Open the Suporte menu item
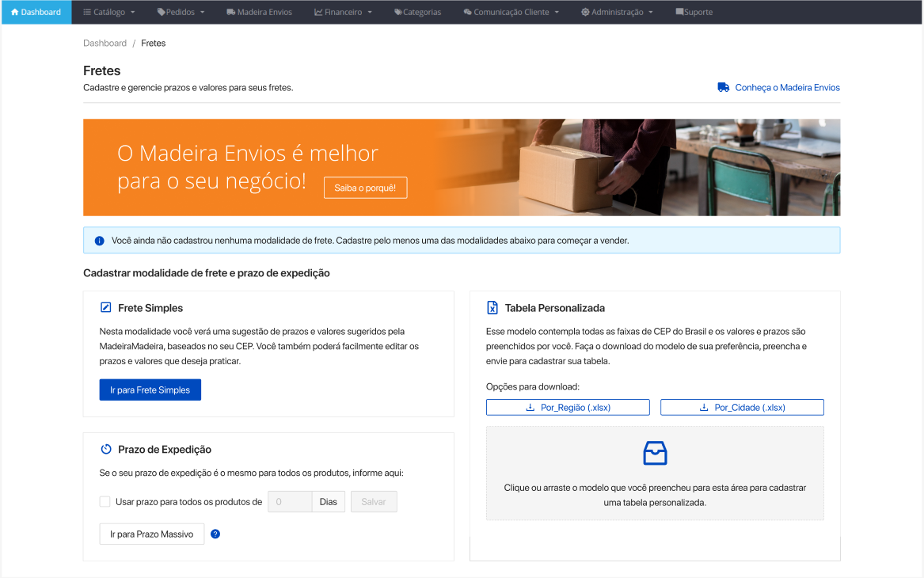This screenshot has width=924, height=578. (694, 12)
